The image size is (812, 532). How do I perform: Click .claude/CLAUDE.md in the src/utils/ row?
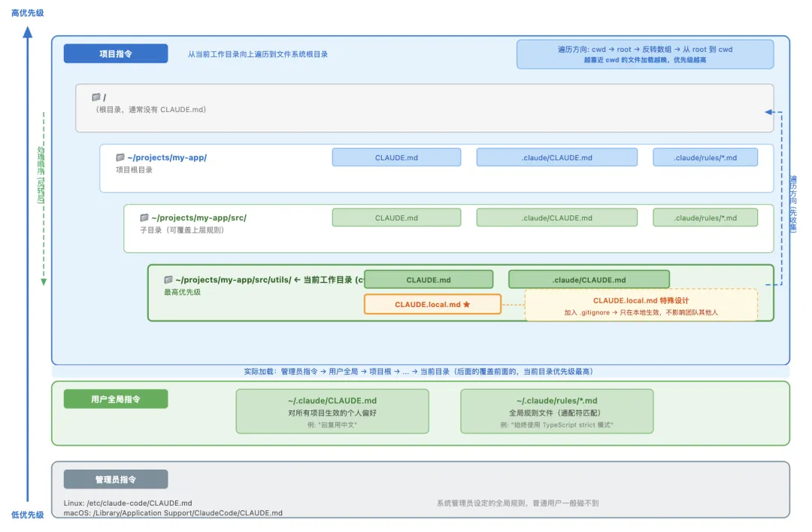click(x=589, y=279)
